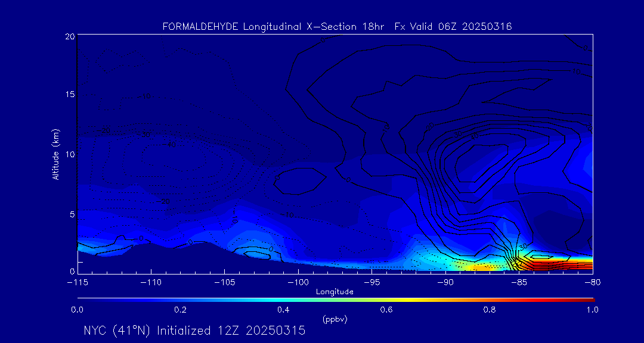Click the "Altitude (km)" axis label
This screenshot has height=343, width=644.
56,154
